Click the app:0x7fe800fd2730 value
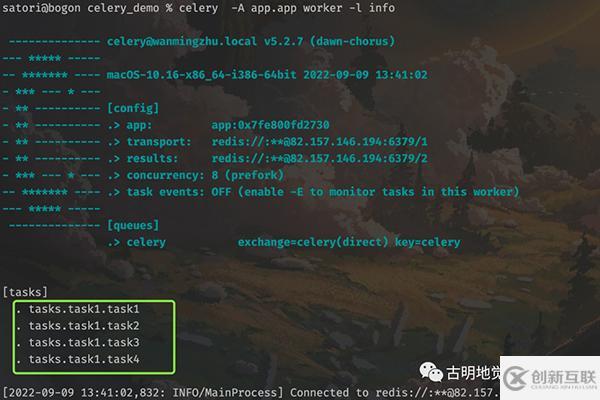 270,125
